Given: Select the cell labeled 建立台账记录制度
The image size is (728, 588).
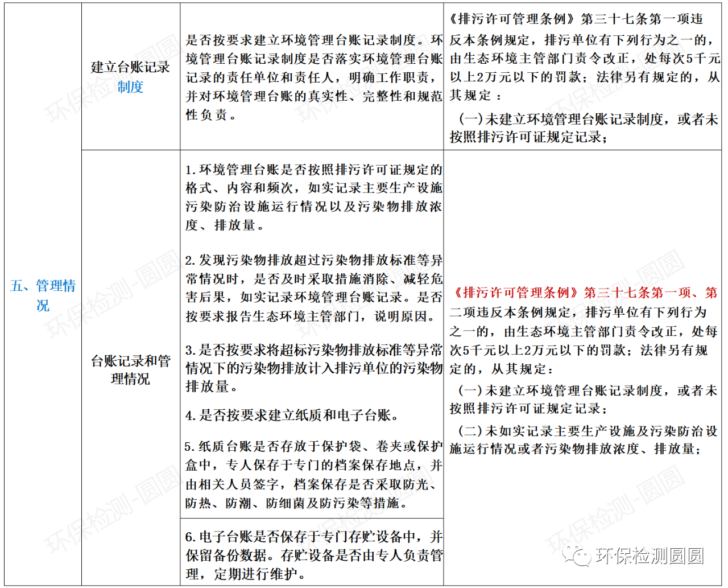Looking at the screenshot, I should point(130,75).
